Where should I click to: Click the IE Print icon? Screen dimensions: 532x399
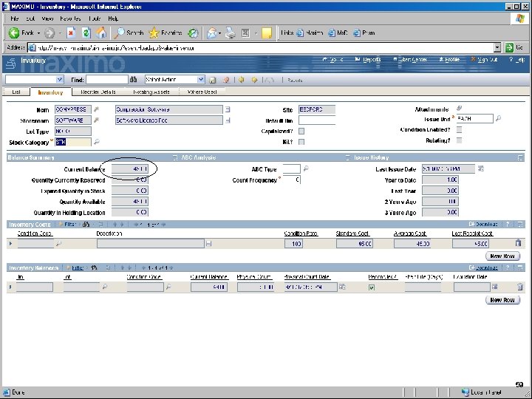tap(231, 33)
